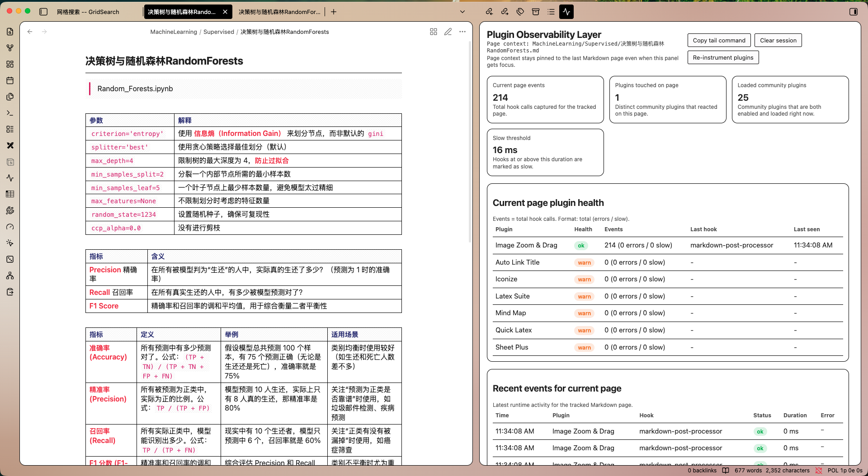Switch to edit mode with pencil icon
The image size is (868, 476).
point(448,32)
